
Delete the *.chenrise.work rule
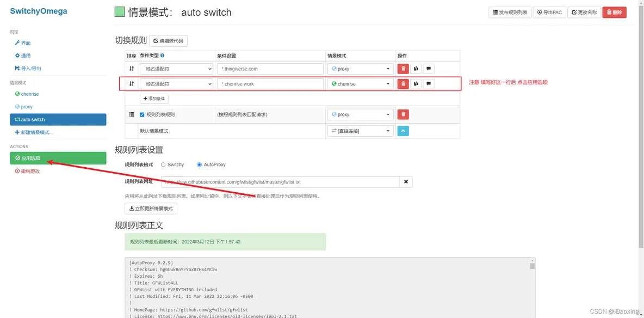(x=403, y=84)
